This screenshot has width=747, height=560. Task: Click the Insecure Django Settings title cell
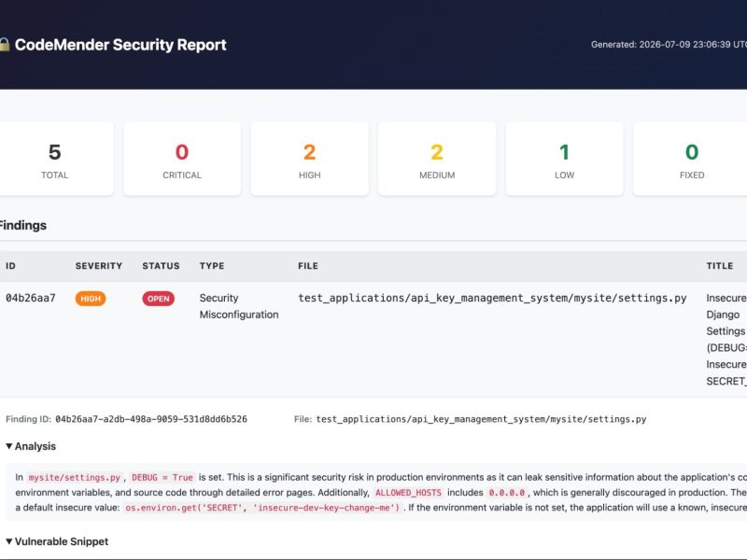(726, 340)
